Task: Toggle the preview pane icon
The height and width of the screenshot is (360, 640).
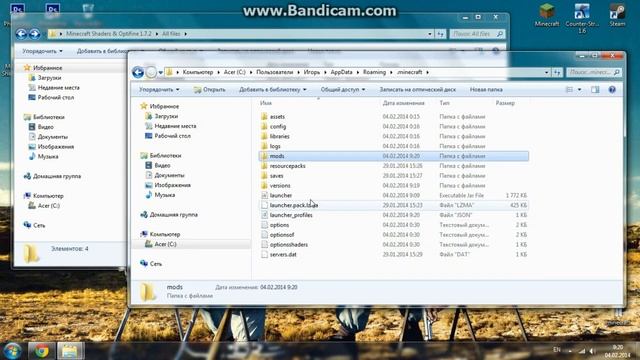Action: click(595, 89)
